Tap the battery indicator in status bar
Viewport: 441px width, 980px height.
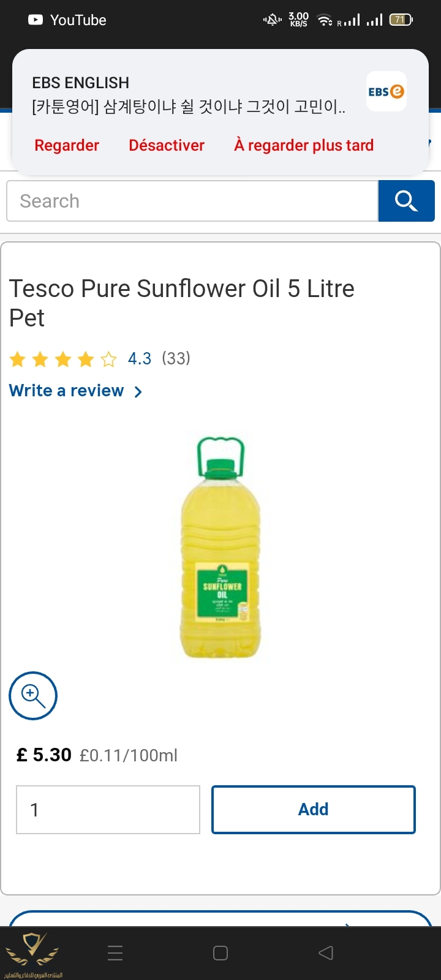401,20
